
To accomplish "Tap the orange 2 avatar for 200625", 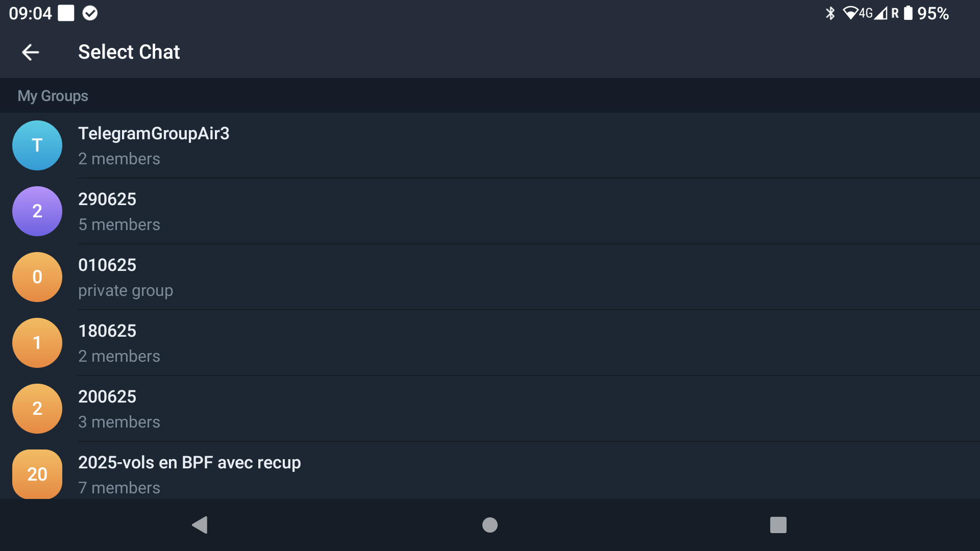I will [37, 409].
